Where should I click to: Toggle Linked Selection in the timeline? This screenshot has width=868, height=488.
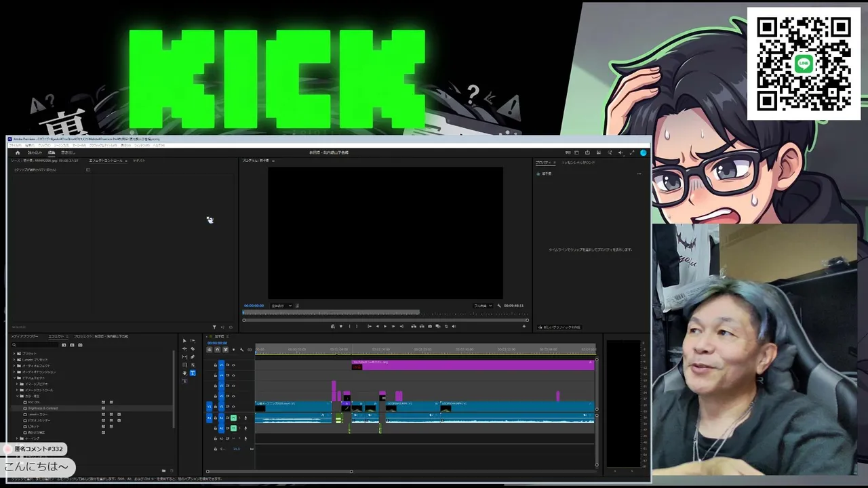point(225,350)
